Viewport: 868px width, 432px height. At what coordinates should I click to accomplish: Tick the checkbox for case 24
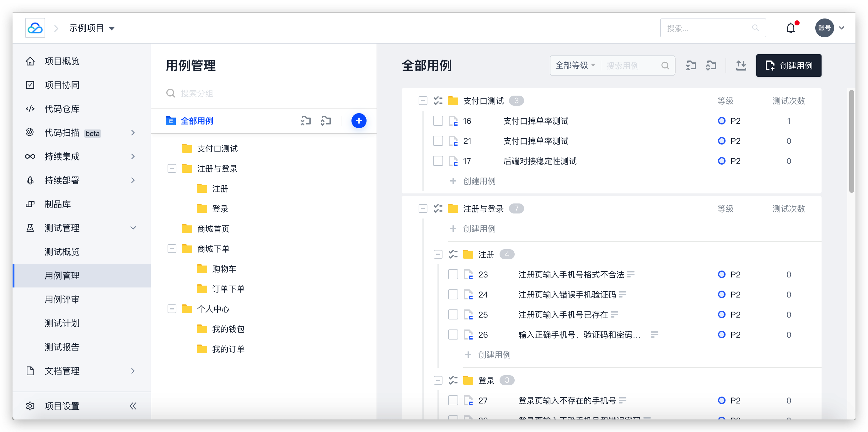coord(453,294)
